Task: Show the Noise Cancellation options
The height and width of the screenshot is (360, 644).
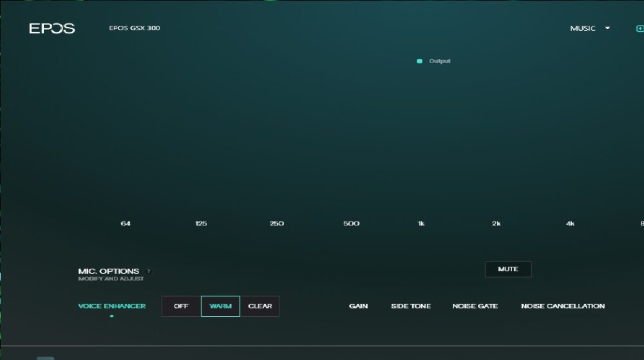Action: pyautogui.click(x=562, y=306)
